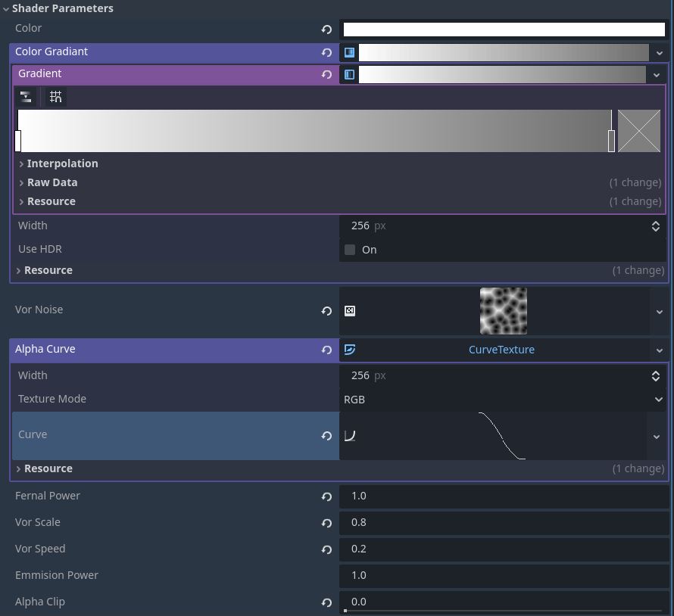Toggle Use HDR On checkbox

click(350, 250)
